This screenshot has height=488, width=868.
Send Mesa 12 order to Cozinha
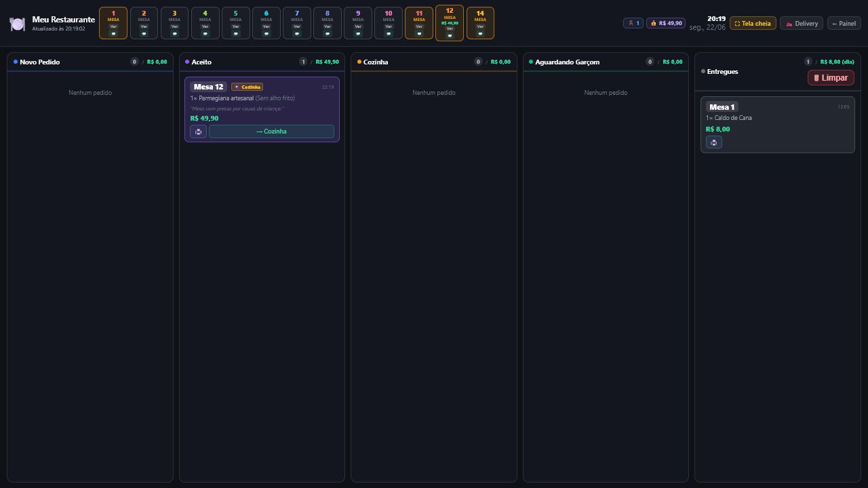(271, 131)
